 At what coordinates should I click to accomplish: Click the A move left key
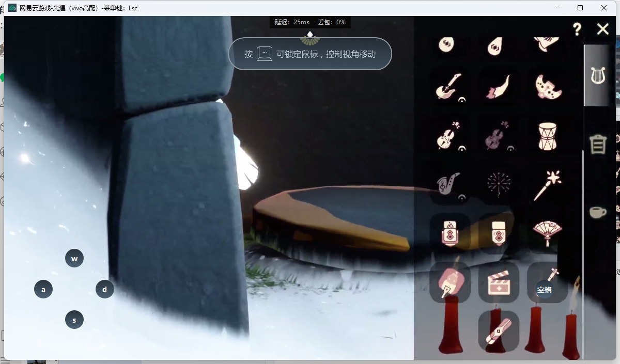coord(43,290)
